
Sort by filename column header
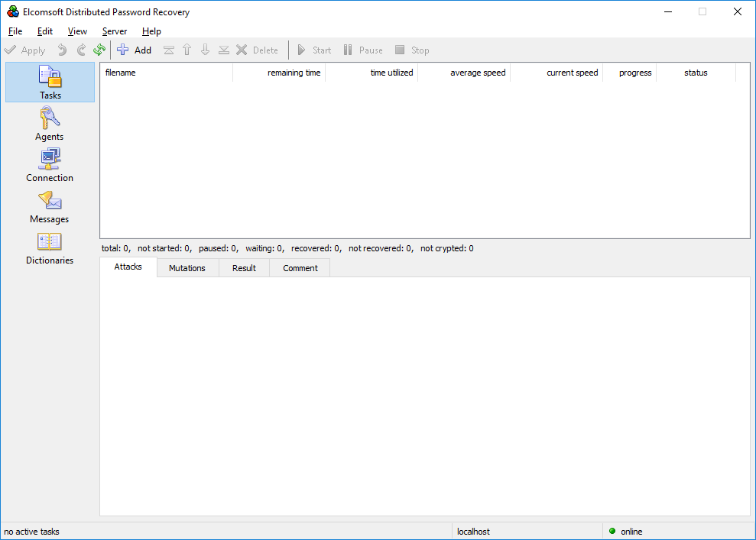coord(167,73)
